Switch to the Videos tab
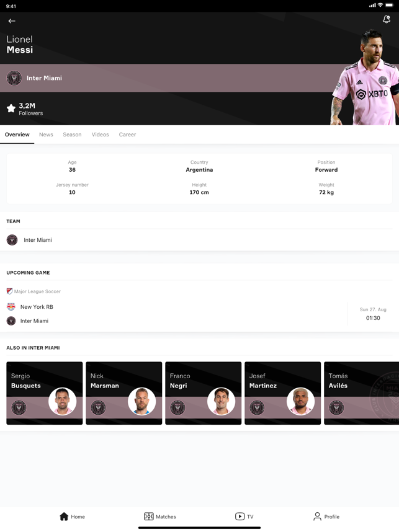The height and width of the screenshot is (532, 399). point(100,135)
